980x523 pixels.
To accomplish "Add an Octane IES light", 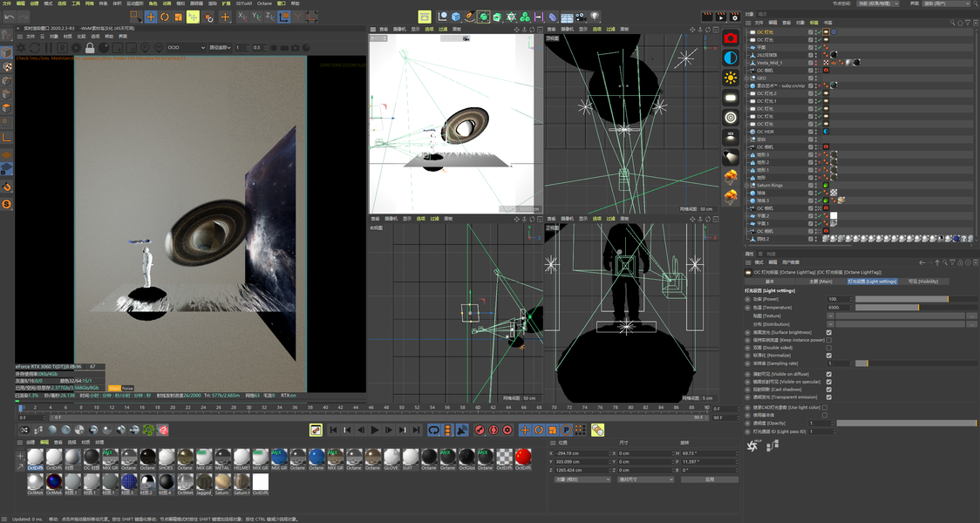I will pyautogui.click(x=731, y=138).
